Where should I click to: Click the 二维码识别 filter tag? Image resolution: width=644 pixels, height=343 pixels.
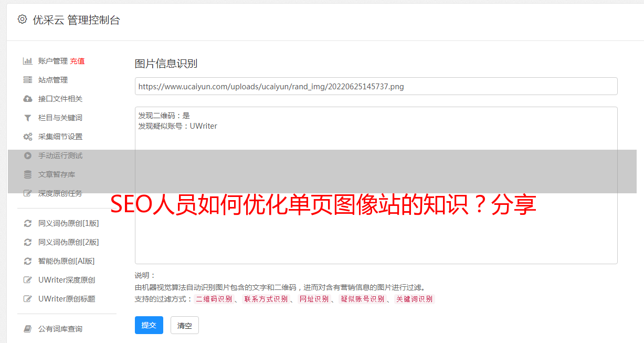pos(214,299)
